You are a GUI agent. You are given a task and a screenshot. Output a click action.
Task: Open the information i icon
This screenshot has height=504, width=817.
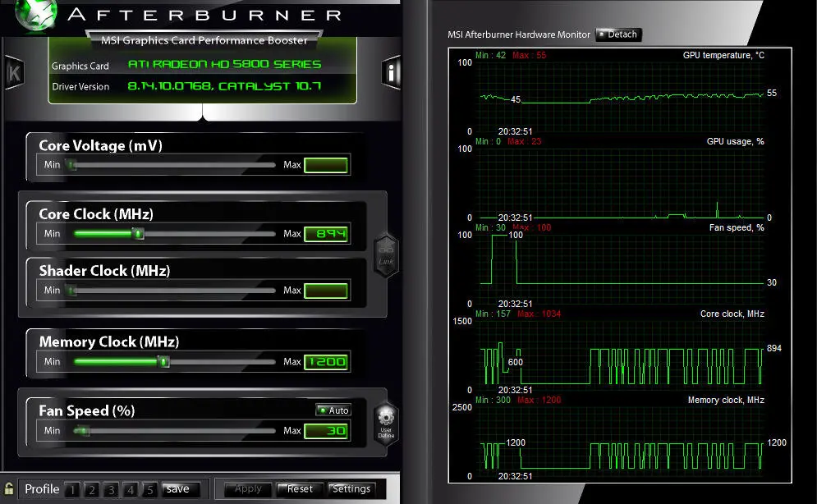point(392,72)
